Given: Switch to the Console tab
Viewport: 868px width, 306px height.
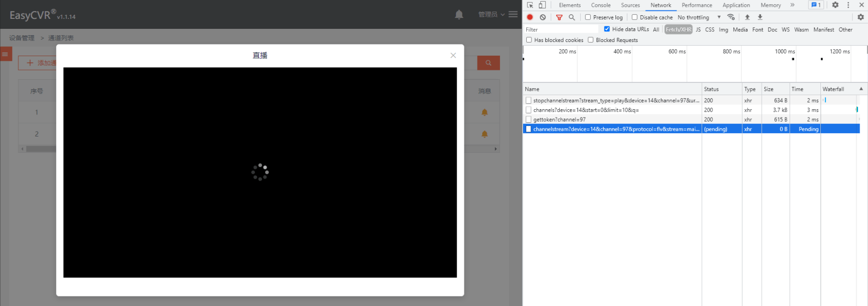Looking at the screenshot, I should pyautogui.click(x=601, y=5).
